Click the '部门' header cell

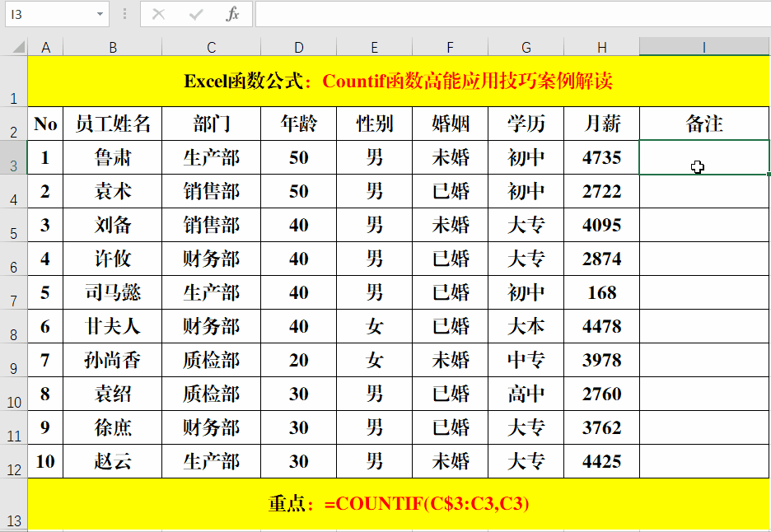click(212, 124)
